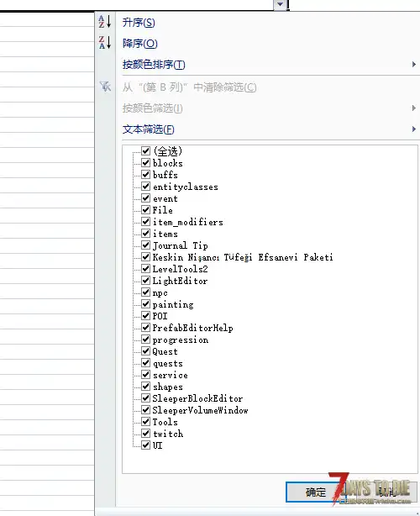Select 升序(S) ascending sort option
420x516 pixels.
click(139, 23)
